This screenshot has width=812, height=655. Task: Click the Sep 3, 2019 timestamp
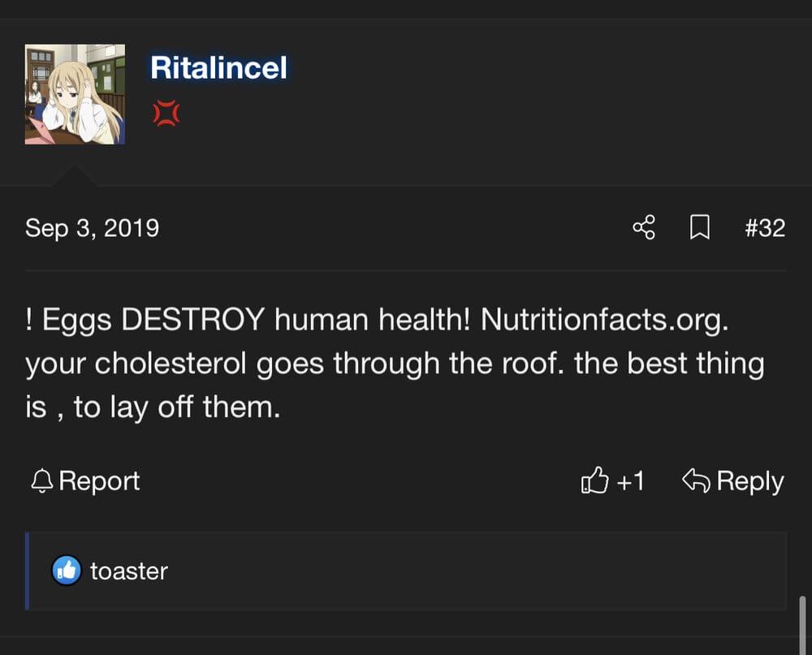[93, 228]
